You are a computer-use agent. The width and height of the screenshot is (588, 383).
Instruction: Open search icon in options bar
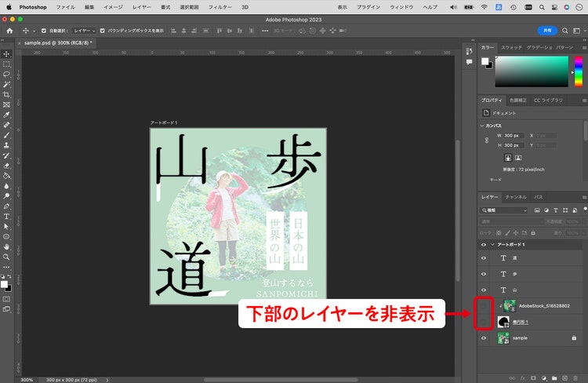click(564, 31)
